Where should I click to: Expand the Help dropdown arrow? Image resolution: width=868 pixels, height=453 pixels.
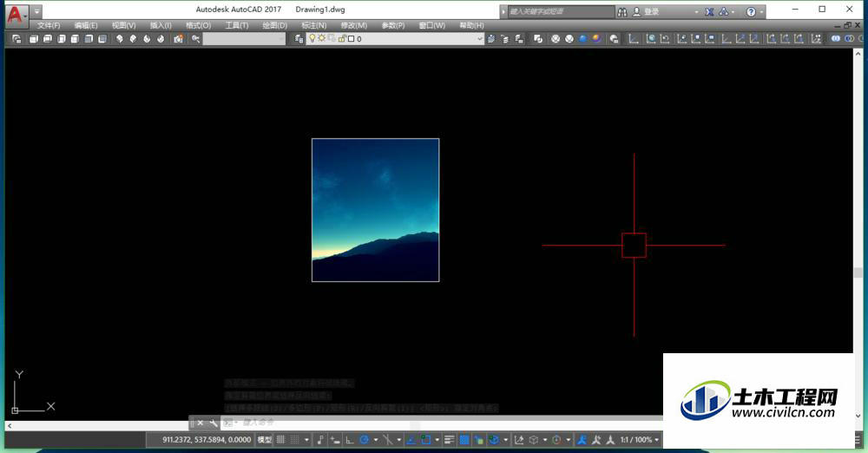762,11
